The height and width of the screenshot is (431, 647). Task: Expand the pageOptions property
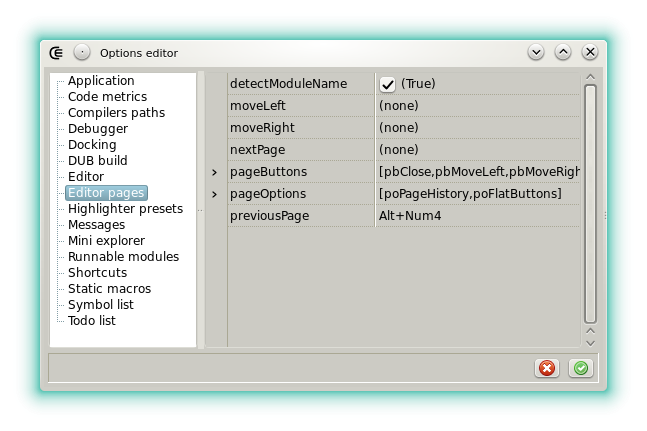[x=214, y=194]
